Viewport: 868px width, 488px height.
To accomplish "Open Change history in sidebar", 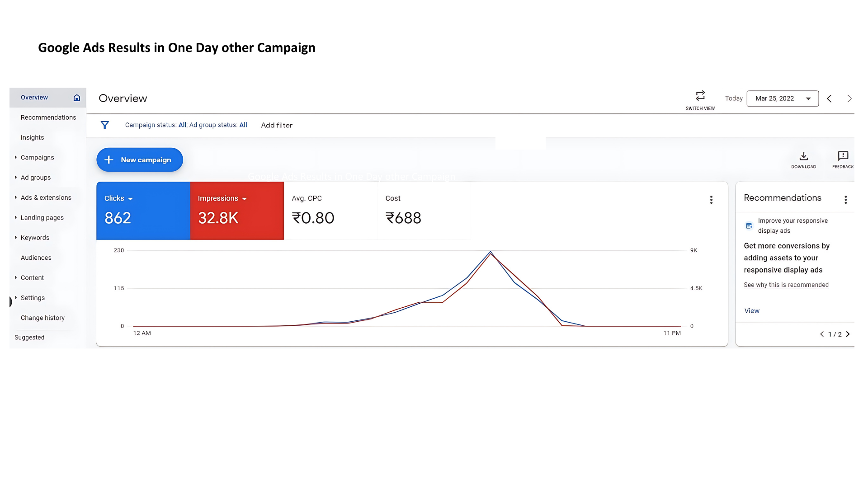I will pos(42,318).
